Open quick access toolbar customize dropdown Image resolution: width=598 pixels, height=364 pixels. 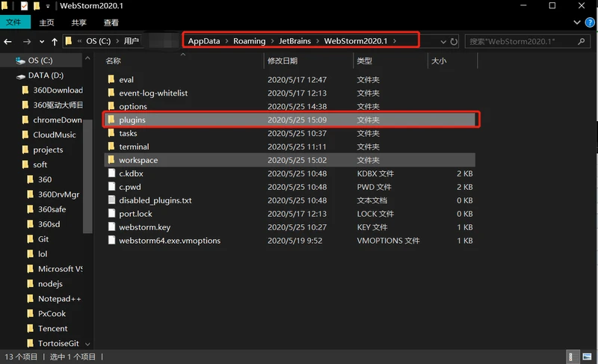[48, 6]
